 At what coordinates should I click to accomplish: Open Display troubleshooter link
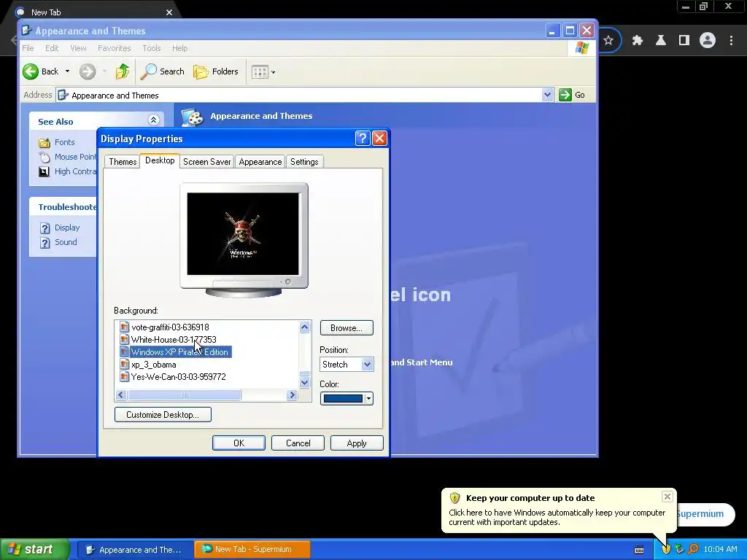pyautogui.click(x=66, y=227)
